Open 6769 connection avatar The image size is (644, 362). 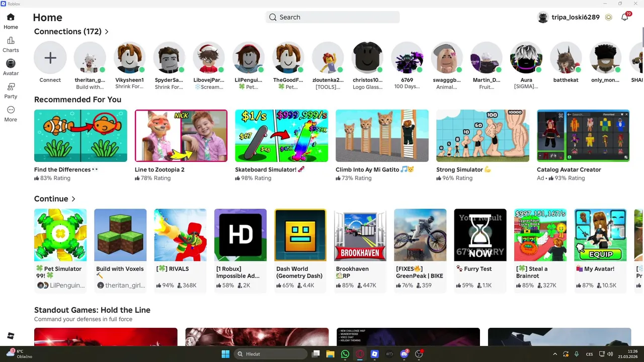(407, 57)
